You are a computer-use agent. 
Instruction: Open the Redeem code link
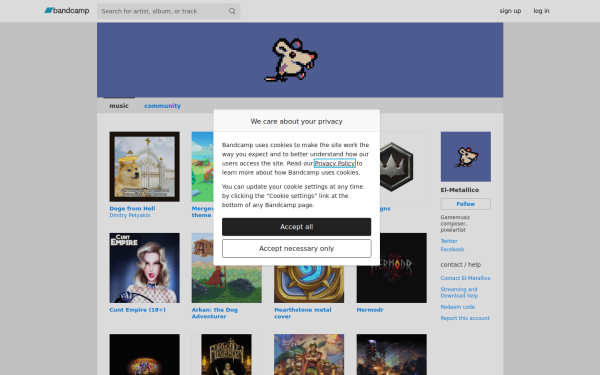pyautogui.click(x=458, y=307)
